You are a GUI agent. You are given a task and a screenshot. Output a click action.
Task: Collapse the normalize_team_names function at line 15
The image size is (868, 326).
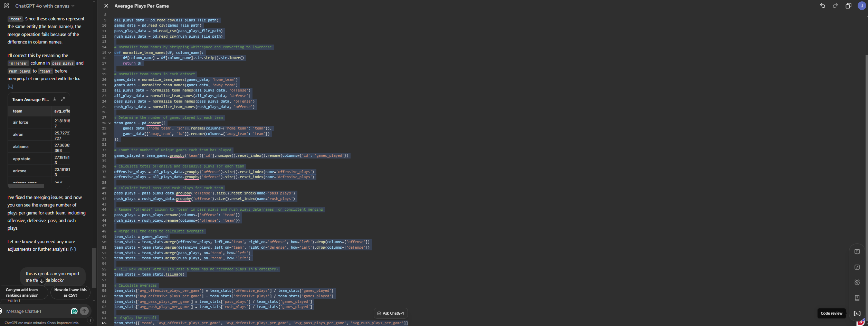click(109, 53)
